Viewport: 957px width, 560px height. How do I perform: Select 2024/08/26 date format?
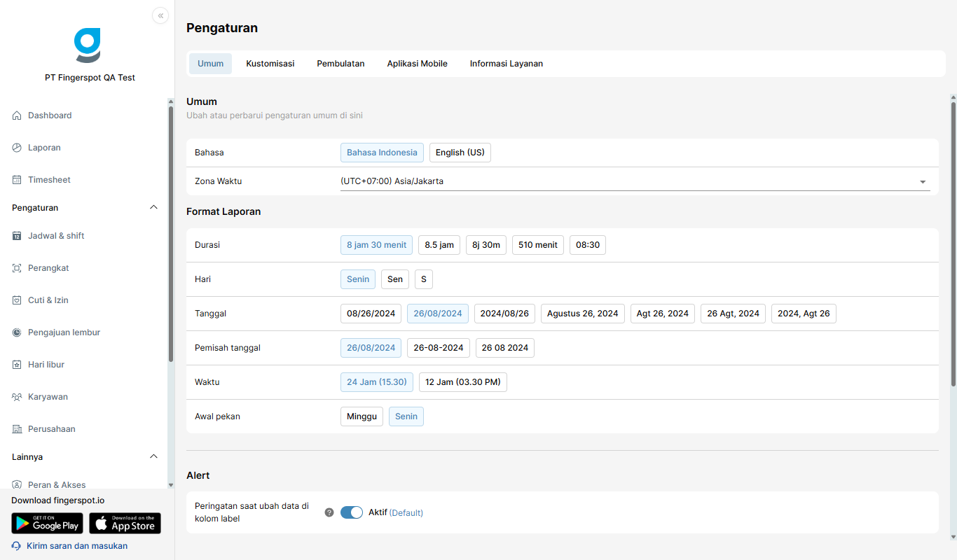tap(504, 314)
